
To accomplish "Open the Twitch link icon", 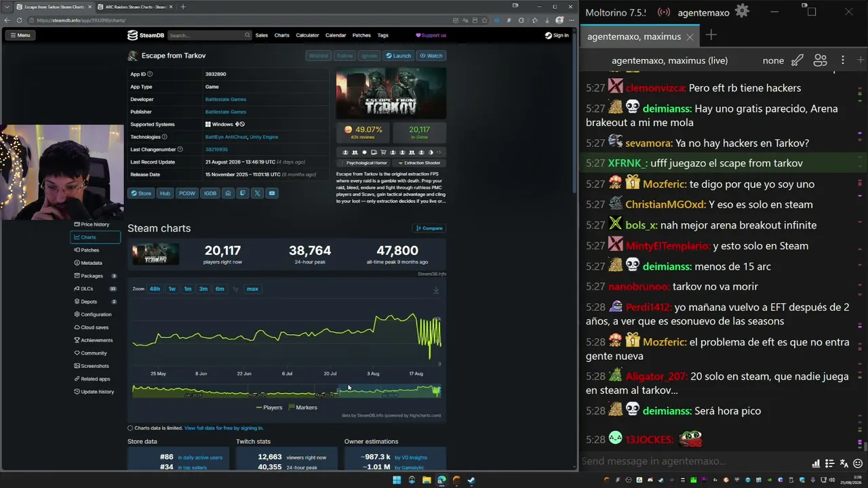I will point(243,193).
